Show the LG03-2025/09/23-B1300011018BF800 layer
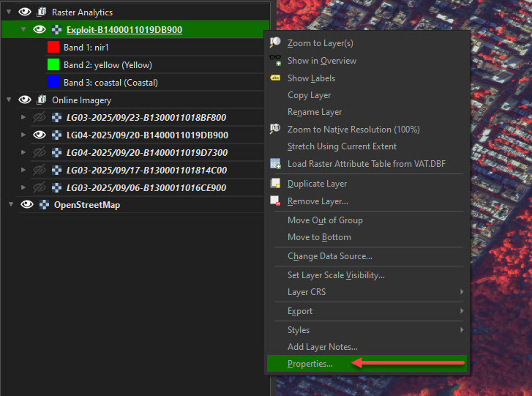 pos(40,117)
